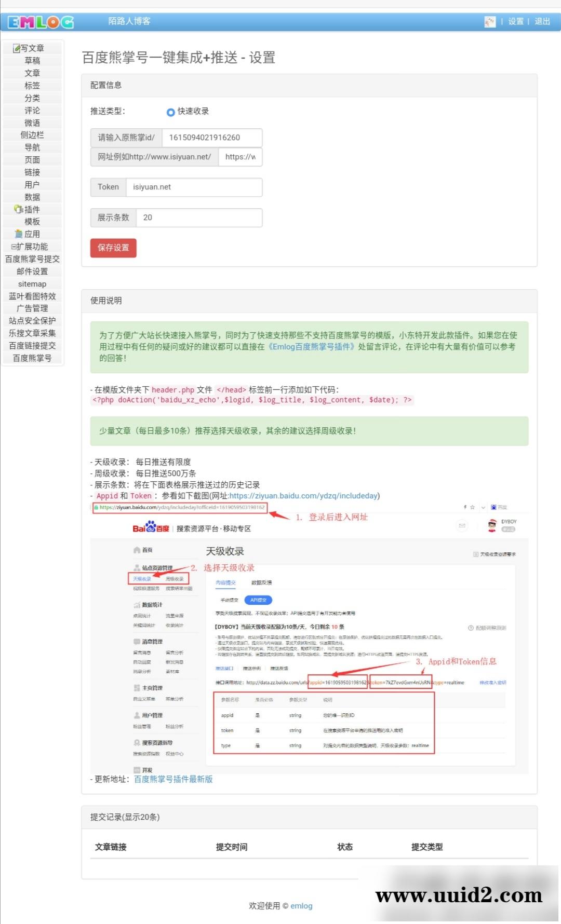Click the plugin icon beside 插件
The height and width of the screenshot is (924, 561).
click(x=19, y=209)
